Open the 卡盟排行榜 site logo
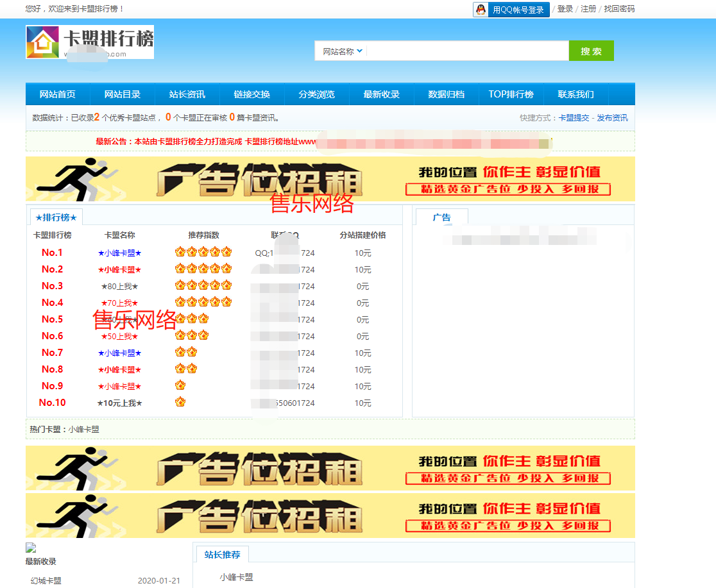 pyautogui.click(x=90, y=42)
